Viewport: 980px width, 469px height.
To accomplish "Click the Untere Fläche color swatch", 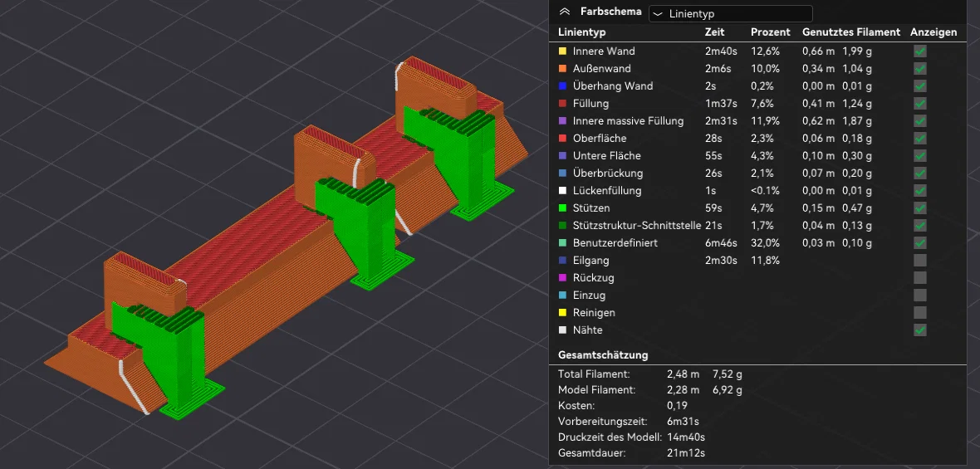I will pos(562,156).
